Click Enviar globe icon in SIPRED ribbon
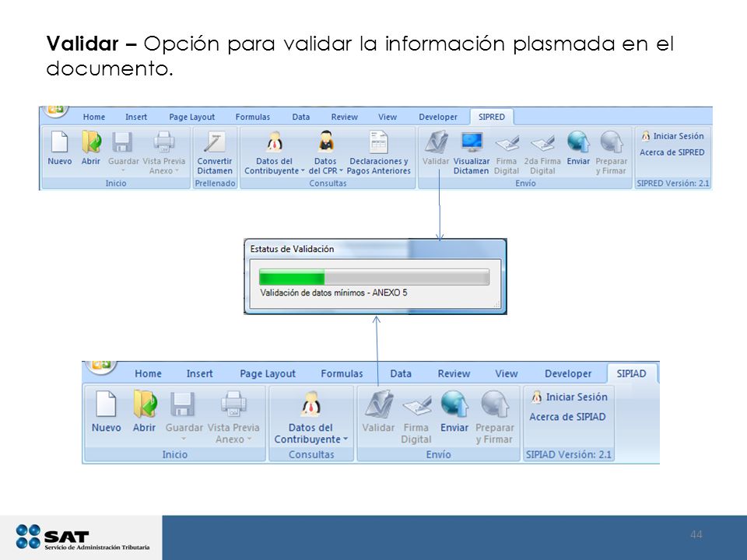This screenshot has height=560, width=747. point(578,148)
